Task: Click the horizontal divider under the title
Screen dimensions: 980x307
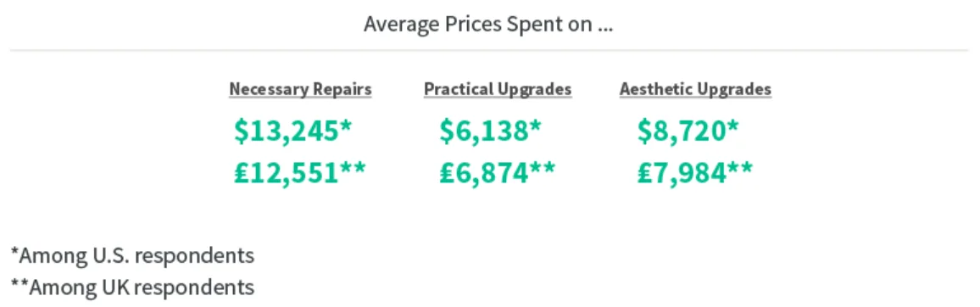Action: click(x=489, y=49)
